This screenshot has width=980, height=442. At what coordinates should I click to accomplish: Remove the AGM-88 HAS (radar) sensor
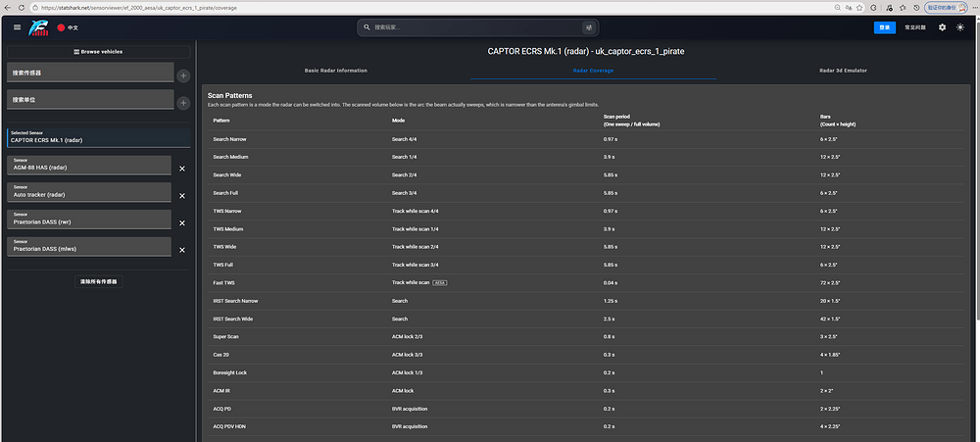click(x=182, y=169)
